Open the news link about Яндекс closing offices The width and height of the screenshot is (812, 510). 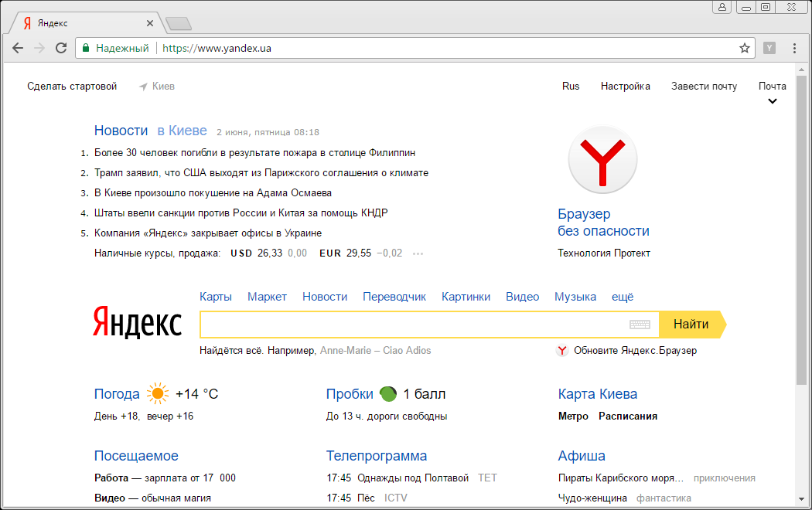point(208,233)
